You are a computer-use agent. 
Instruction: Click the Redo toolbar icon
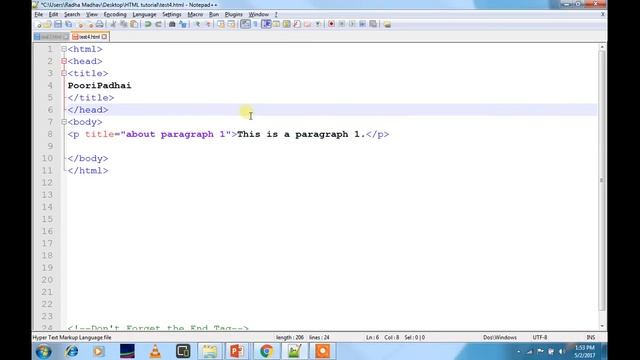point(158,24)
